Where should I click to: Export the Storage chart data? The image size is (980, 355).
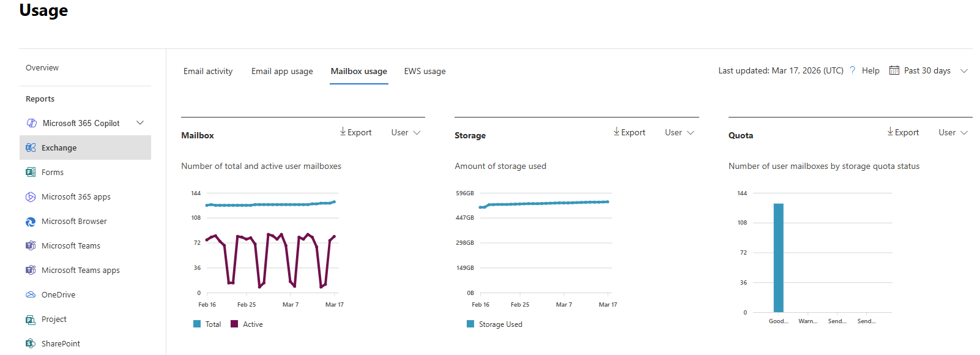tap(629, 132)
